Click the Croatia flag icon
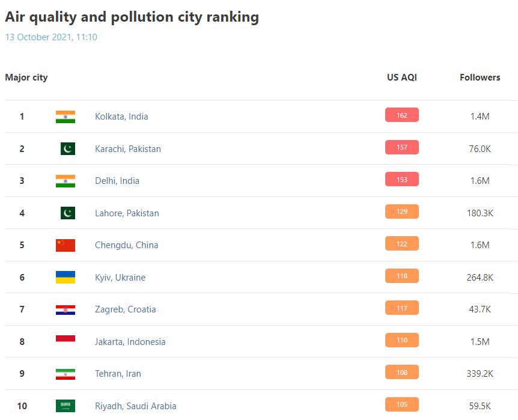Image resolution: width=518 pixels, height=420 pixels. (66, 309)
